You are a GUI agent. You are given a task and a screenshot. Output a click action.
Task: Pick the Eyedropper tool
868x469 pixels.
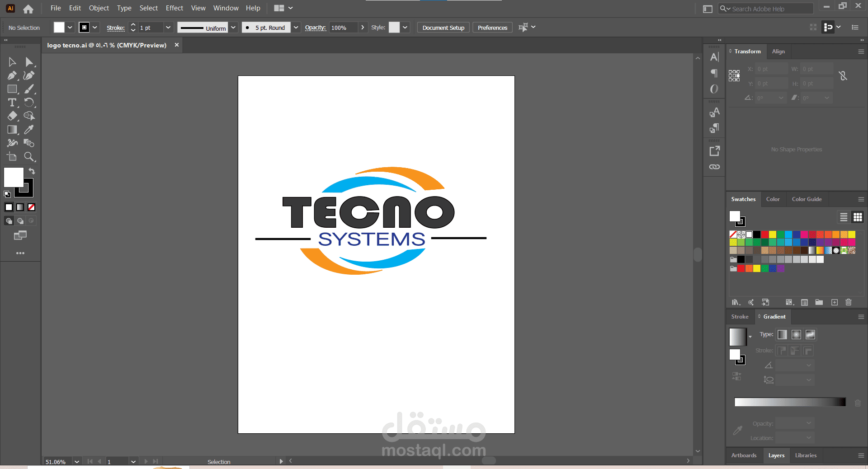coord(29,130)
